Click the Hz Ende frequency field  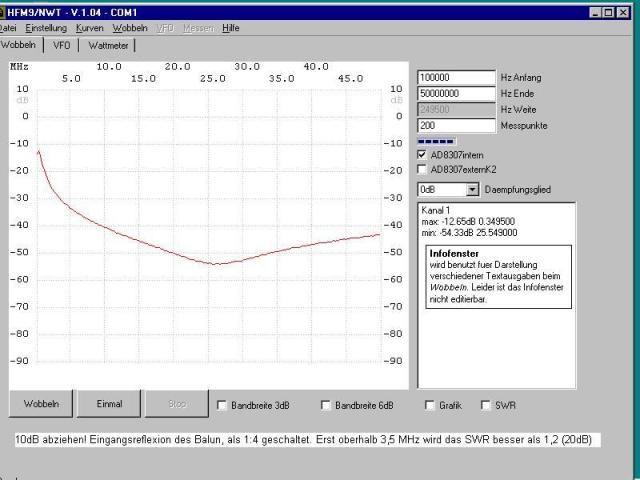(x=456, y=93)
